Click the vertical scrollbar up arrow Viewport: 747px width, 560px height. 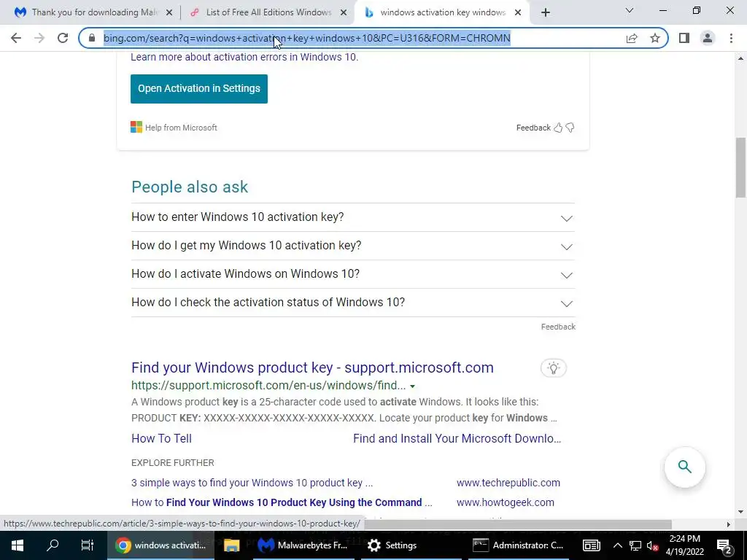[740, 58]
